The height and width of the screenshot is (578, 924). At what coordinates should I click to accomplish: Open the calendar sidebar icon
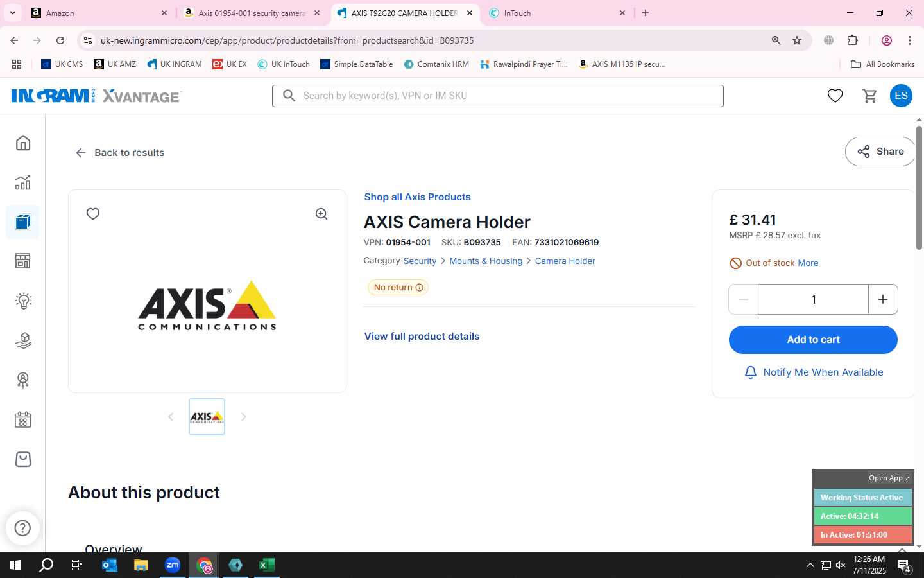23,420
